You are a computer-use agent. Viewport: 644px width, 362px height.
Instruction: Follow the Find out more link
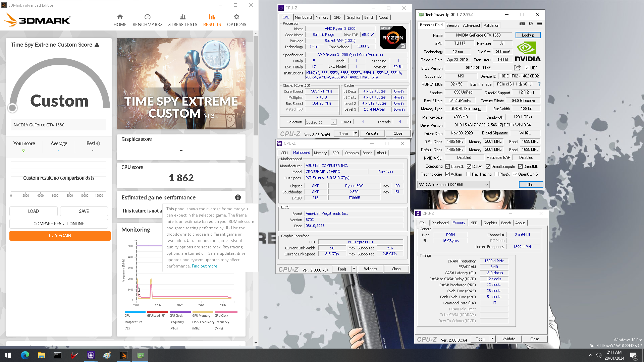tap(205, 266)
